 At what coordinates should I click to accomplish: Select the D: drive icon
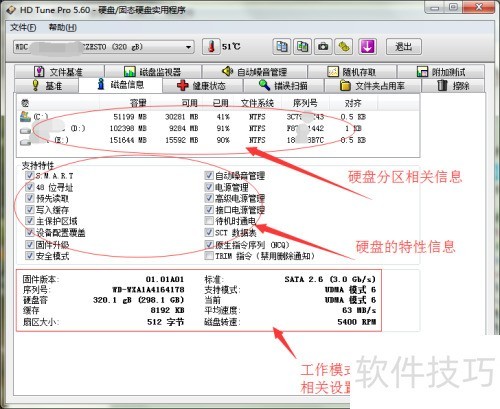point(25,131)
